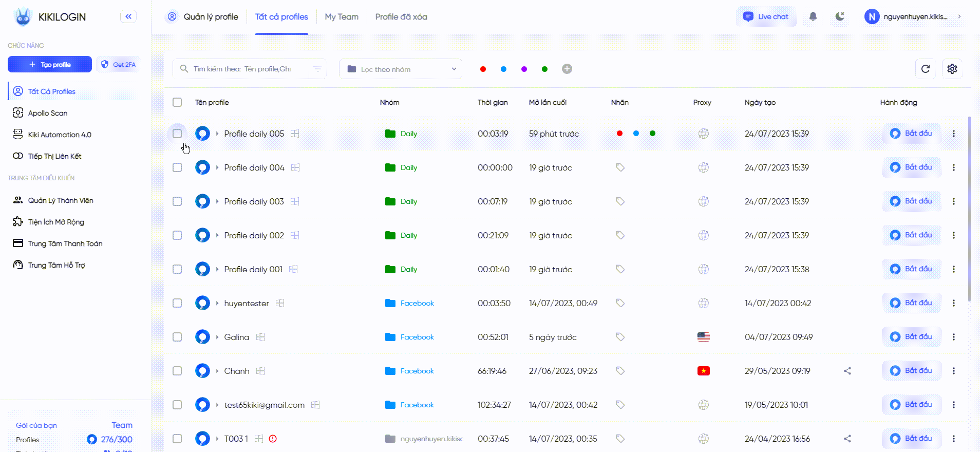Click the 'Tạo profile' button

[50, 64]
